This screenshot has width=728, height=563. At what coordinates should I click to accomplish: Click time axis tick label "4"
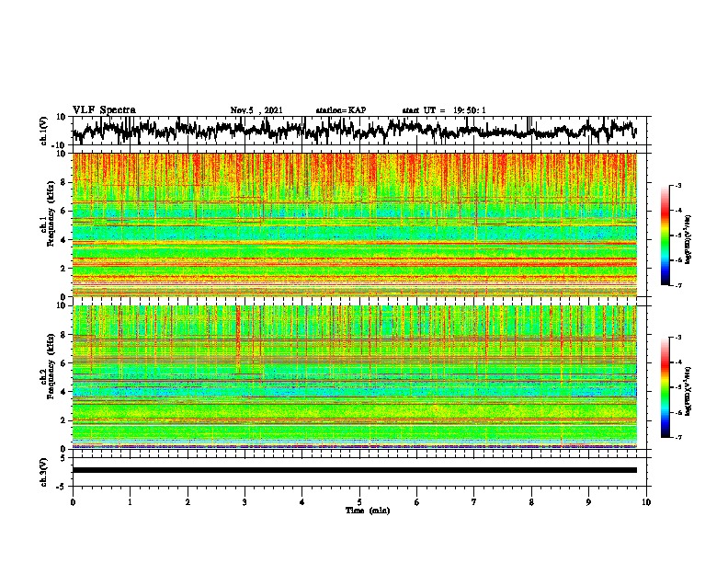click(x=302, y=502)
